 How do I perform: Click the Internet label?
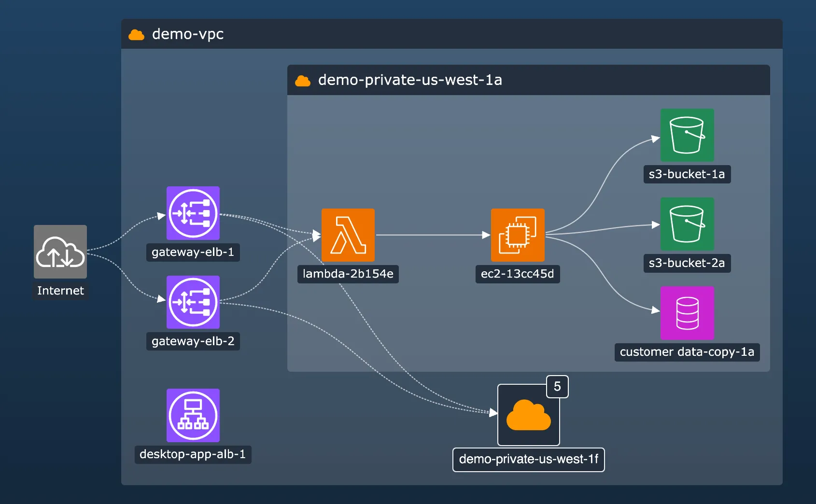pos(60,291)
